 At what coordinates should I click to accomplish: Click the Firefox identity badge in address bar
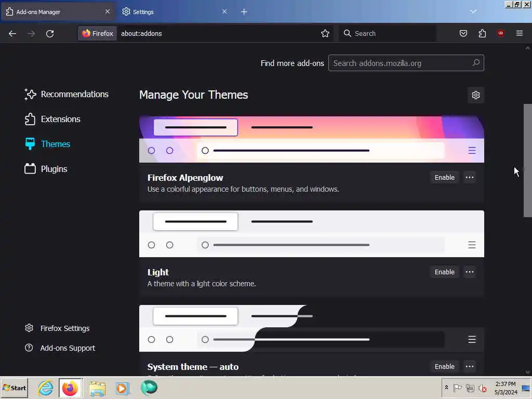(x=97, y=33)
